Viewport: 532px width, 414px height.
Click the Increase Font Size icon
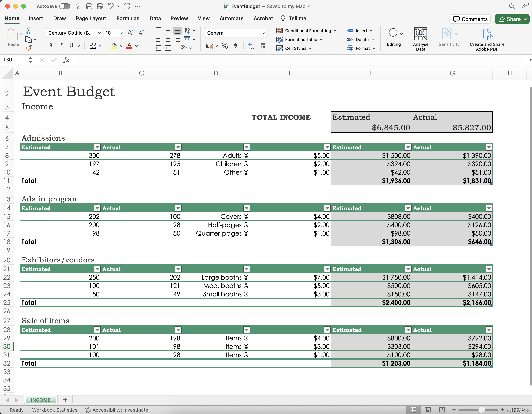[x=131, y=33]
